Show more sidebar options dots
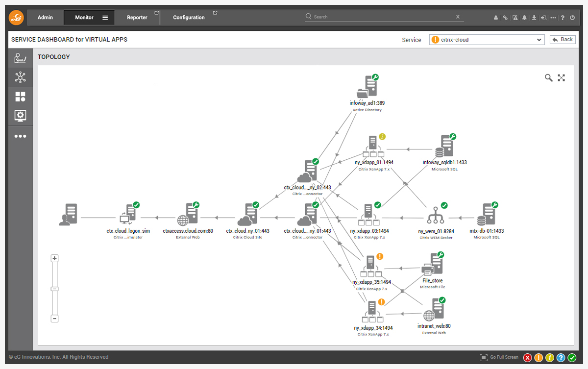 click(20, 136)
